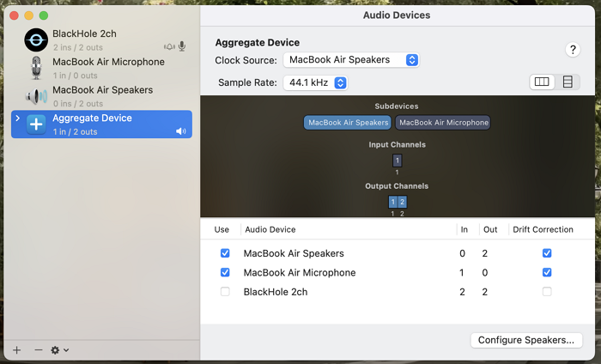601x364 pixels.
Task: Click BlackHole 2ch microphone input indicator
Action: [x=182, y=46]
